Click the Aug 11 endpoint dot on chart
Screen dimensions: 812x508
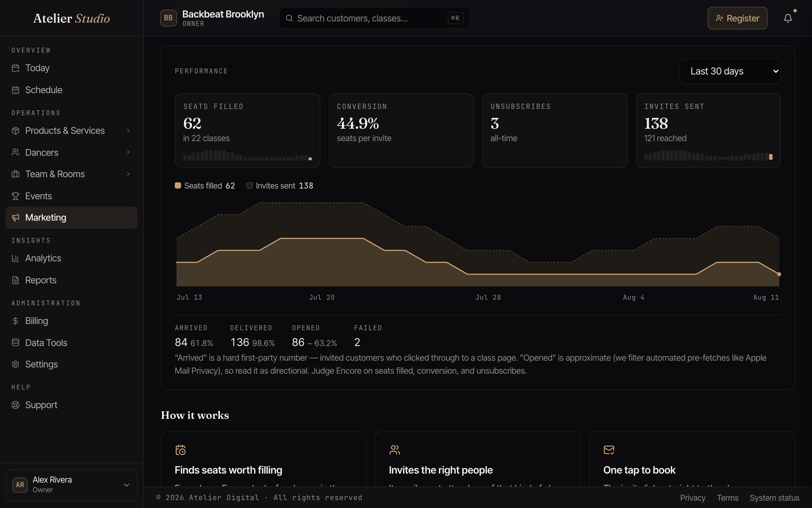pos(779,274)
